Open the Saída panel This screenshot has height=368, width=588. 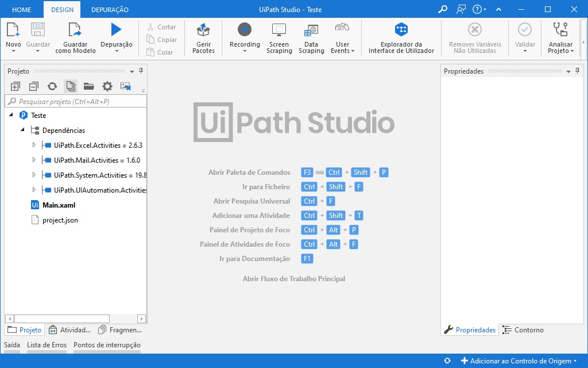click(x=12, y=345)
